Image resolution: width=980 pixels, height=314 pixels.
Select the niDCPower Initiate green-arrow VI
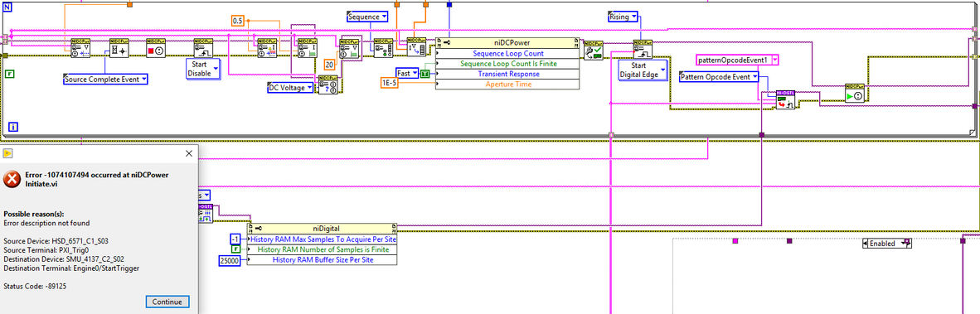[854, 94]
